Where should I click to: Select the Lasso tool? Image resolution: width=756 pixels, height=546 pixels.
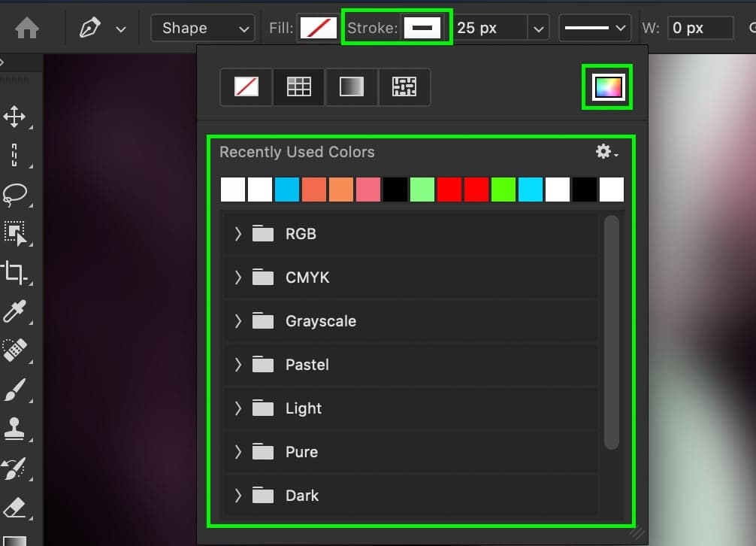pos(14,194)
